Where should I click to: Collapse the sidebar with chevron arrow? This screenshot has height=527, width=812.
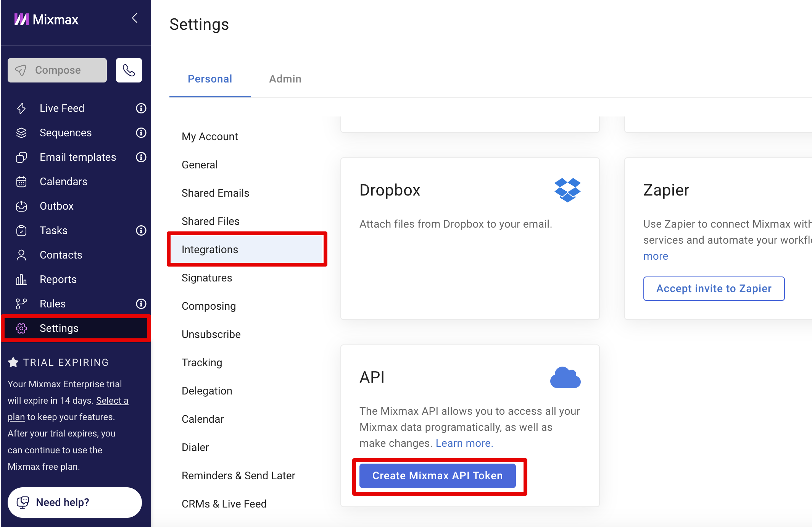(x=135, y=18)
